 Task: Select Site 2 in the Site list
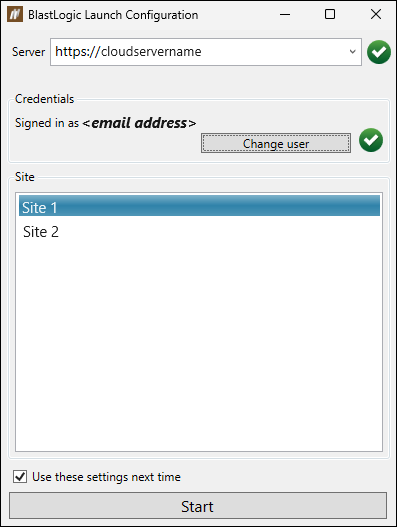pos(199,232)
